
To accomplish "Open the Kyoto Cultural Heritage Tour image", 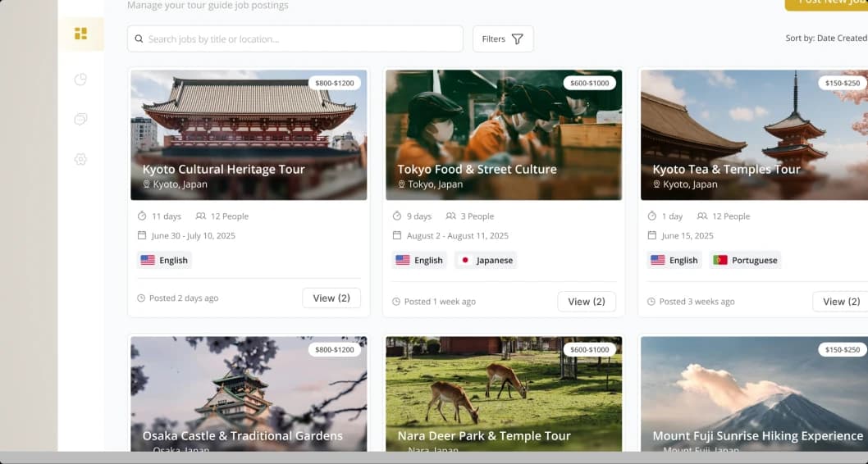I will click(249, 134).
